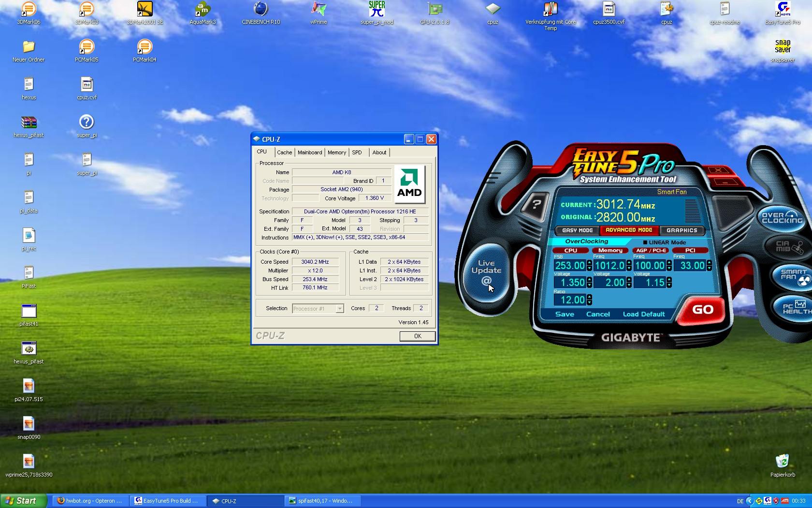This screenshot has width=812, height=508.
Task: Click Core Speed 3040.2 MHz value
Action: [x=315, y=262]
